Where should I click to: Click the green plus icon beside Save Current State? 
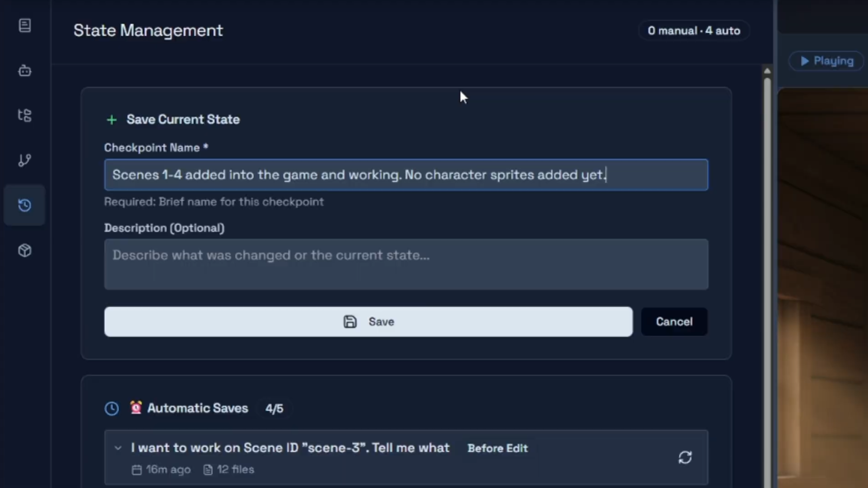[x=112, y=120]
